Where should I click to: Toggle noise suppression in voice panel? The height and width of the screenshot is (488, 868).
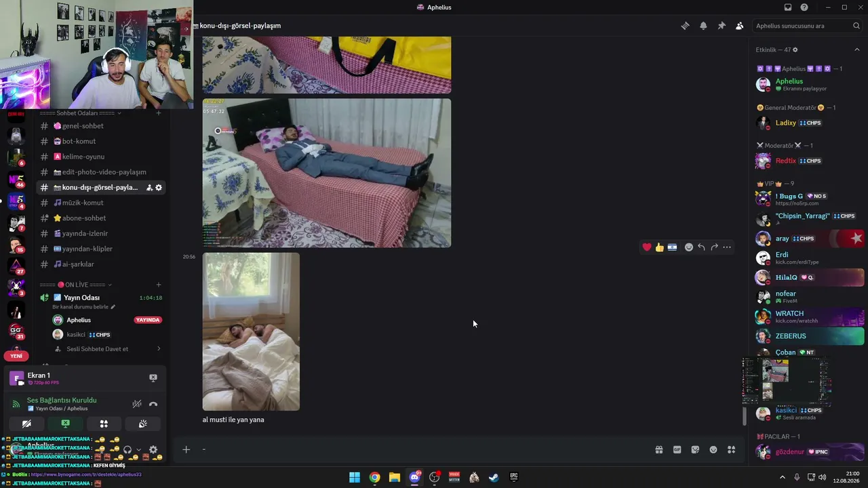pyautogui.click(x=137, y=404)
